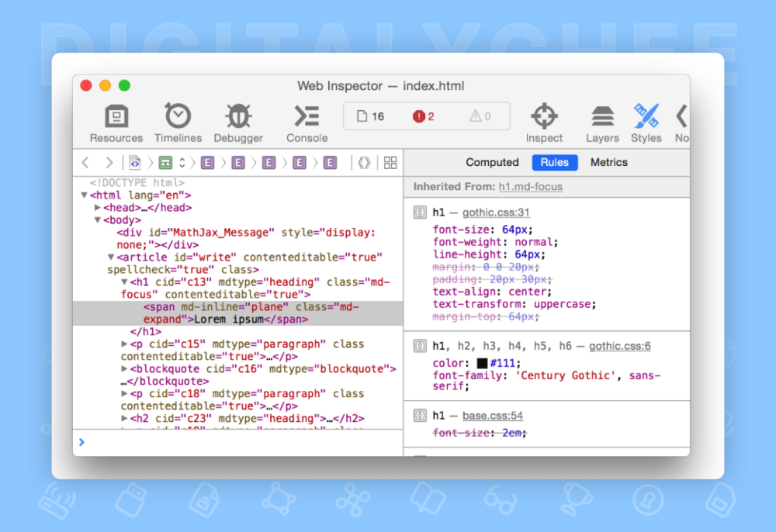
Task: Click the first purple E element breadcrumb
Action: coord(208,162)
